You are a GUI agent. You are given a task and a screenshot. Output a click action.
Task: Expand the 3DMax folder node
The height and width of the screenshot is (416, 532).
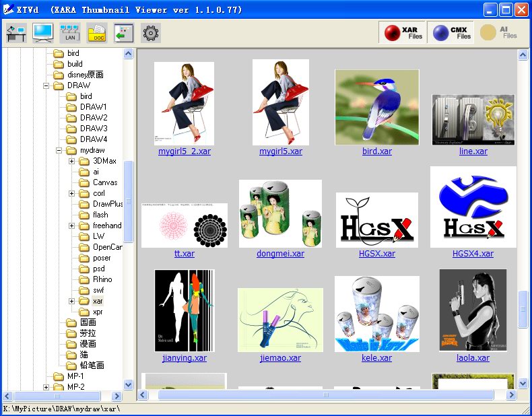71,161
